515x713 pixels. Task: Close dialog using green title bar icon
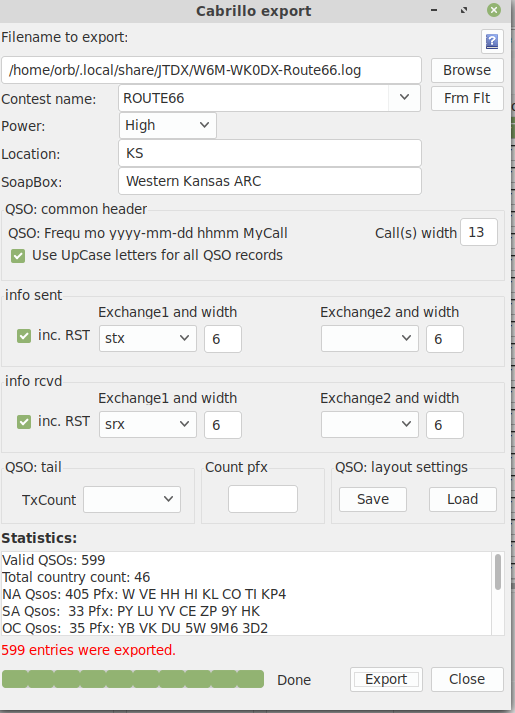(494, 10)
